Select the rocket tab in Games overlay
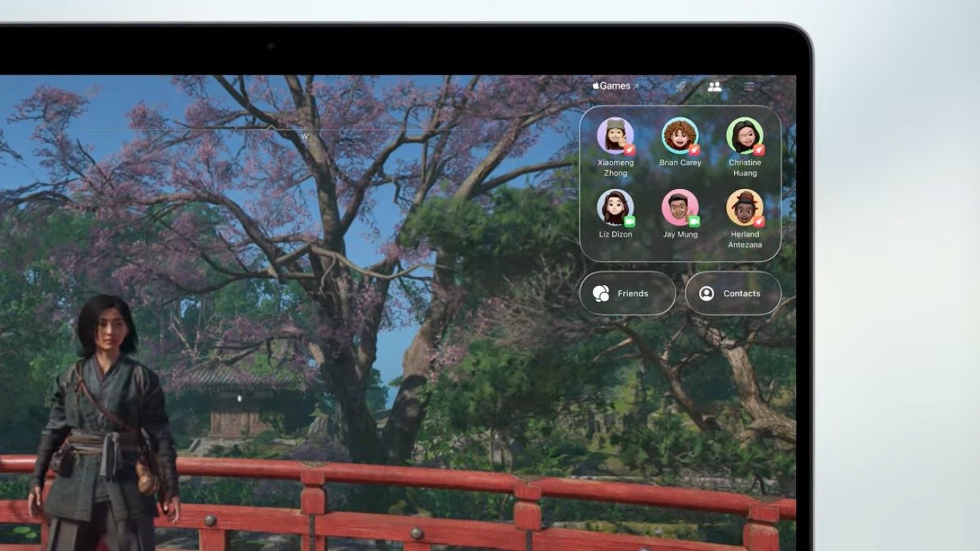 click(x=681, y=87)
